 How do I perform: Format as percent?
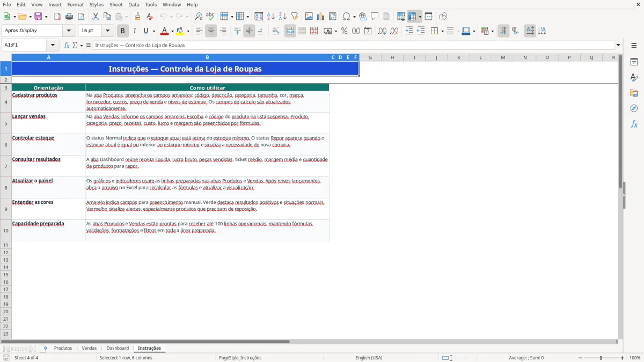tap(344, 31)
